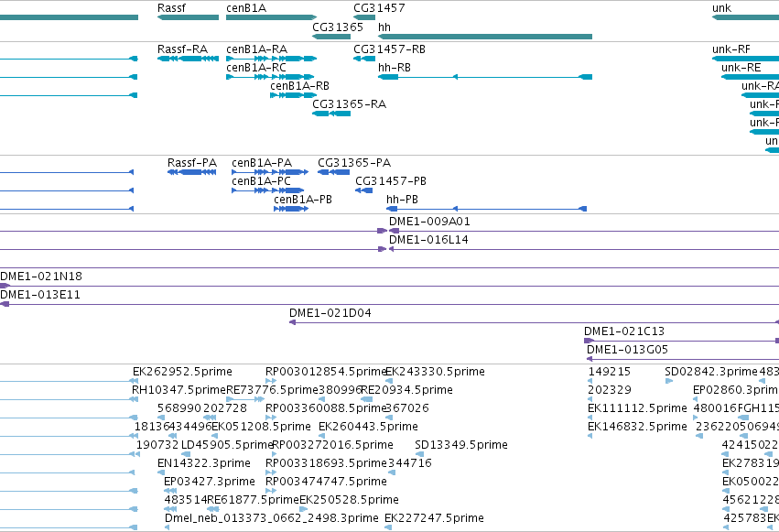Select the RP003474747.5prime EST label
This screenshot has width=779, height=532.
326,482
